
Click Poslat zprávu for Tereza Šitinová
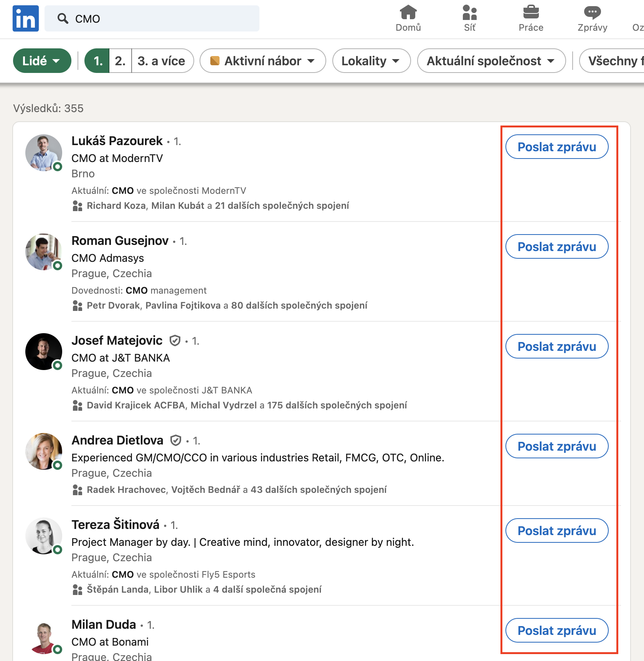tap(557, 530)
